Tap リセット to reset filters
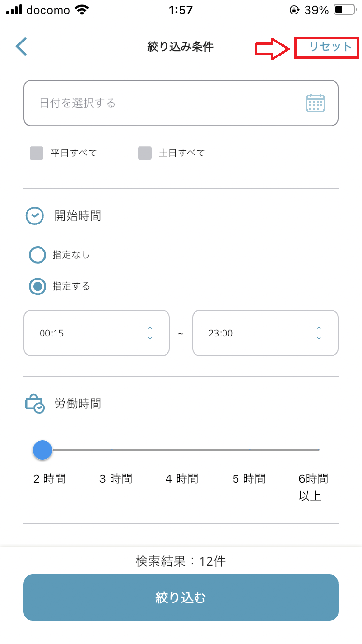Image resolution: width=362 pixels, height=644 pixels. (x=331, y=47)
